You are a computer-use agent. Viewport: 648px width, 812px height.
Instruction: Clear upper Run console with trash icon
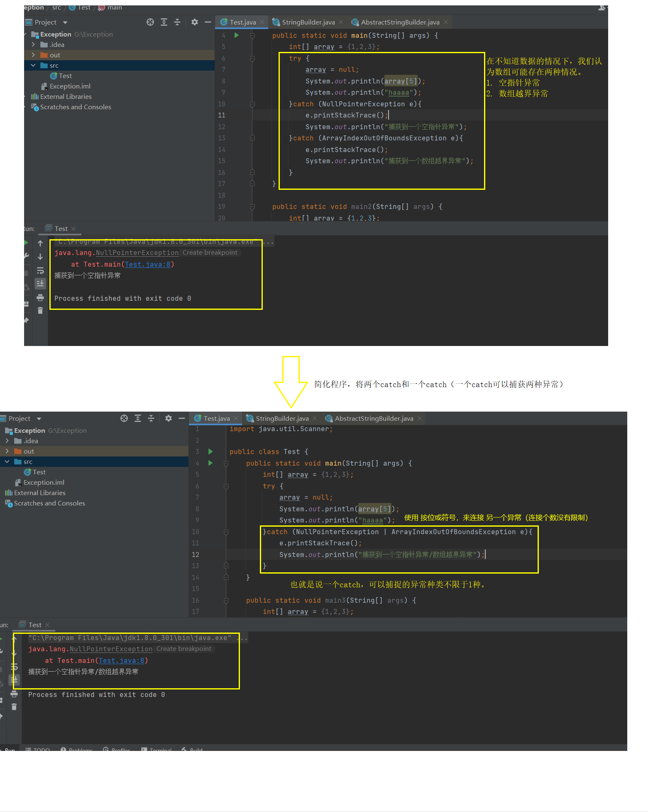tap(40, 310)
